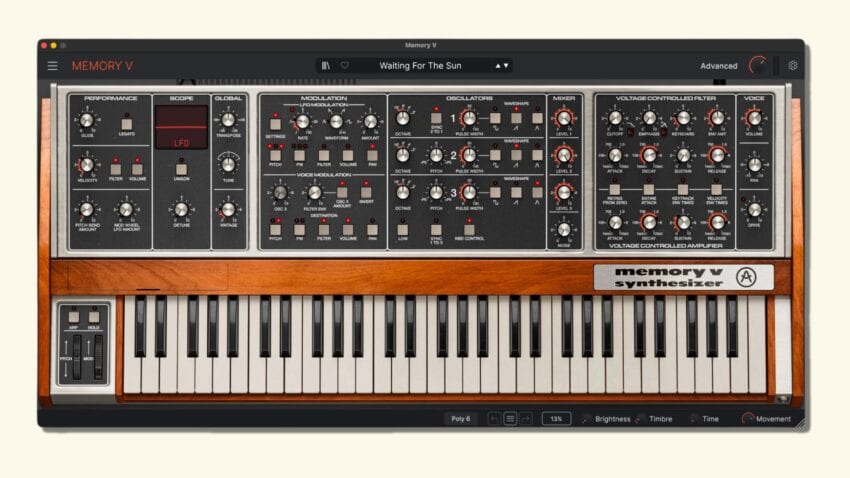Click the LFO Rate knob
Viewport: 850px width, 478px height.
pyautogui.click(x=302, y=121)
